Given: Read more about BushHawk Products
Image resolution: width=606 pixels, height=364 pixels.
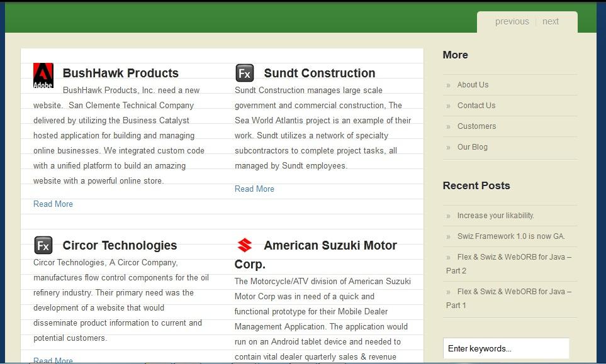Looking at the screenshot, I should point(53,204).
